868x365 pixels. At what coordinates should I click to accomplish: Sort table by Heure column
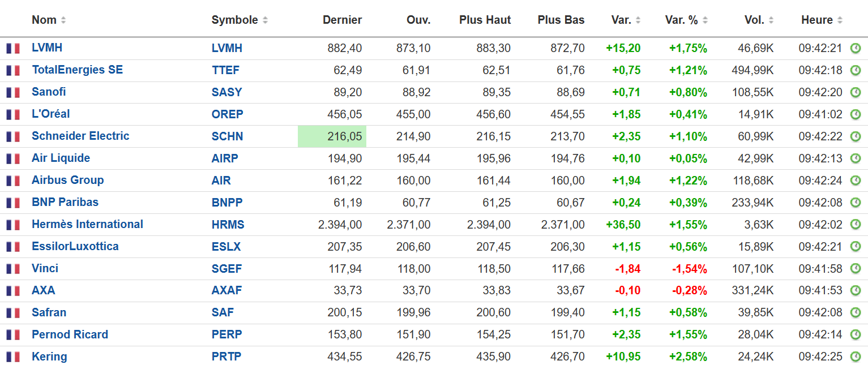(x=840, y=20)
